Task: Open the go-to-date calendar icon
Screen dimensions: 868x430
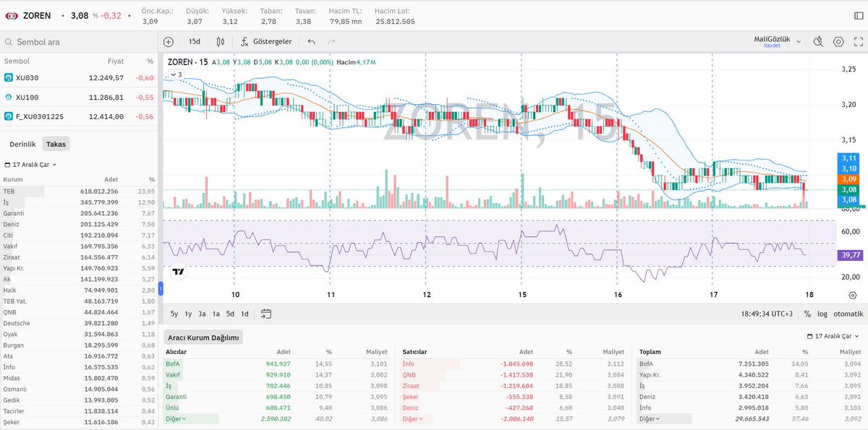Action: click(266, 314)
